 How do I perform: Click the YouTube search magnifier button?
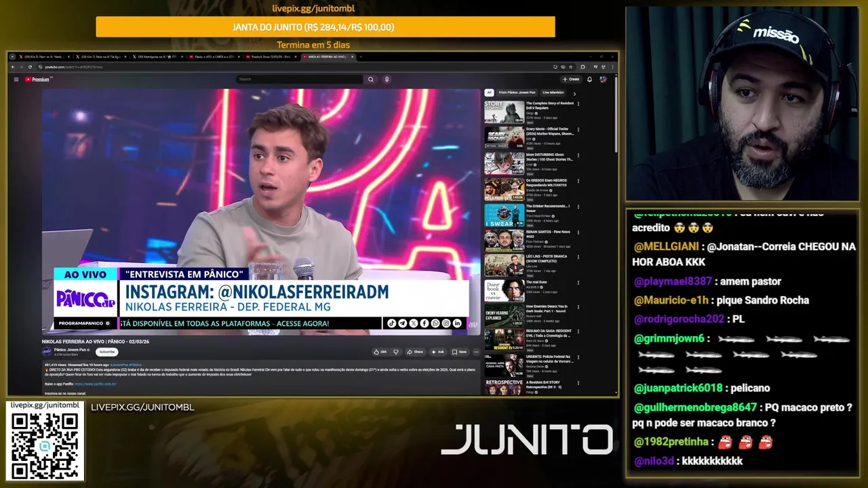point(370,79)
